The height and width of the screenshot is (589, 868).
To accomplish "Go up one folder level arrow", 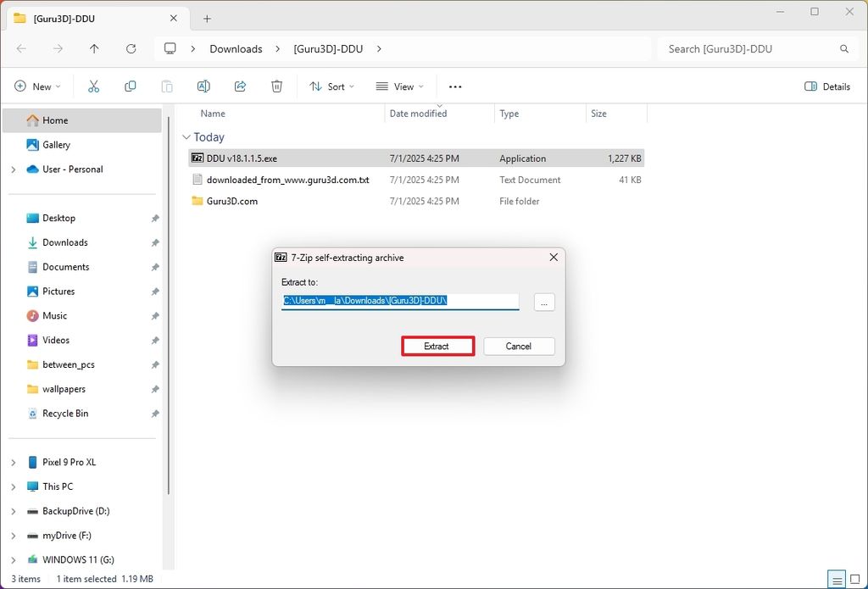I will click(95, 48).
